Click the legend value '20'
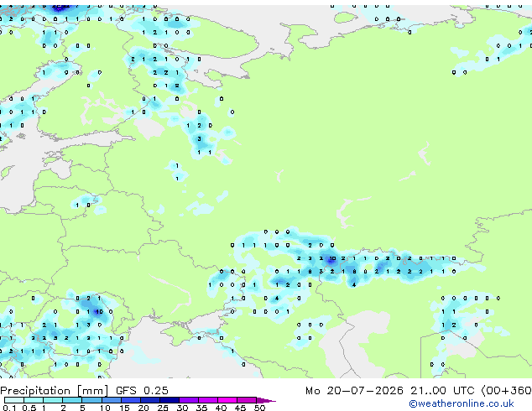532x411 pixels. tap(143, 408)
